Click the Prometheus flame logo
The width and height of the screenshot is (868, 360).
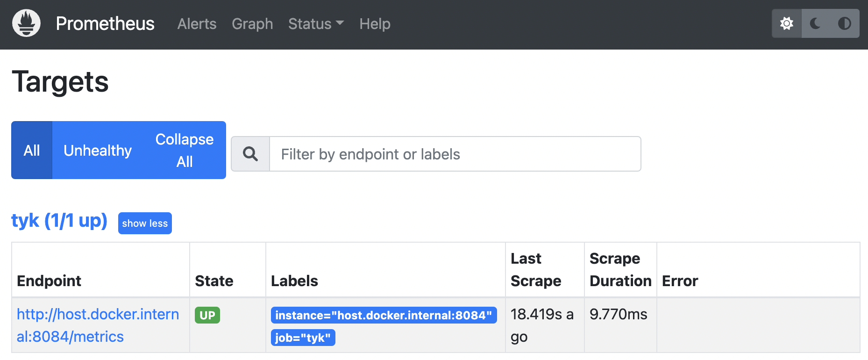pos(26,23)
